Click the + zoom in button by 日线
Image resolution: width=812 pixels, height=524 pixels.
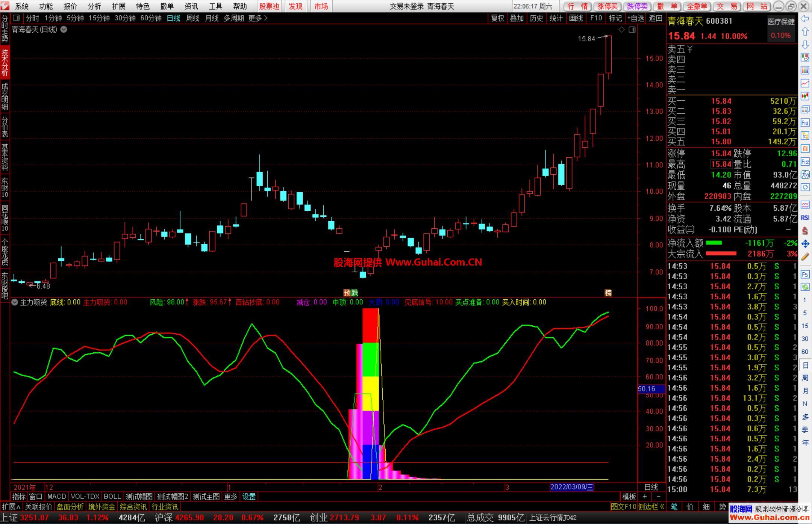[644, 497]
